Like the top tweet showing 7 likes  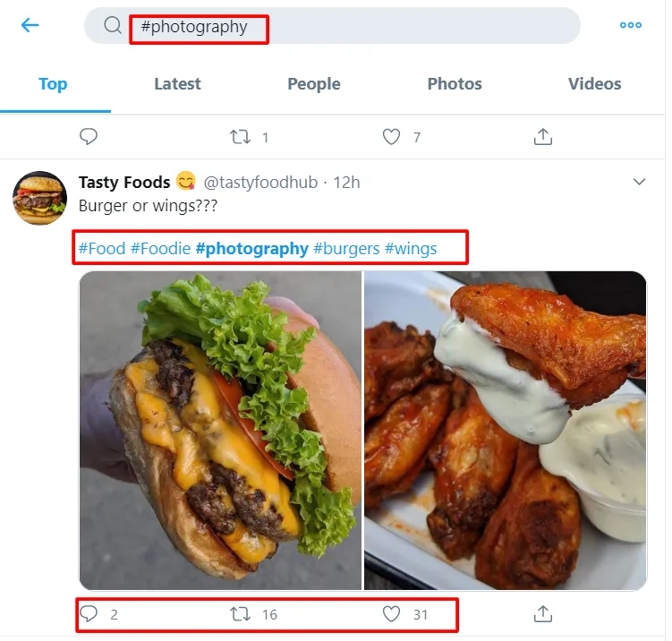(x=391, y=137)
